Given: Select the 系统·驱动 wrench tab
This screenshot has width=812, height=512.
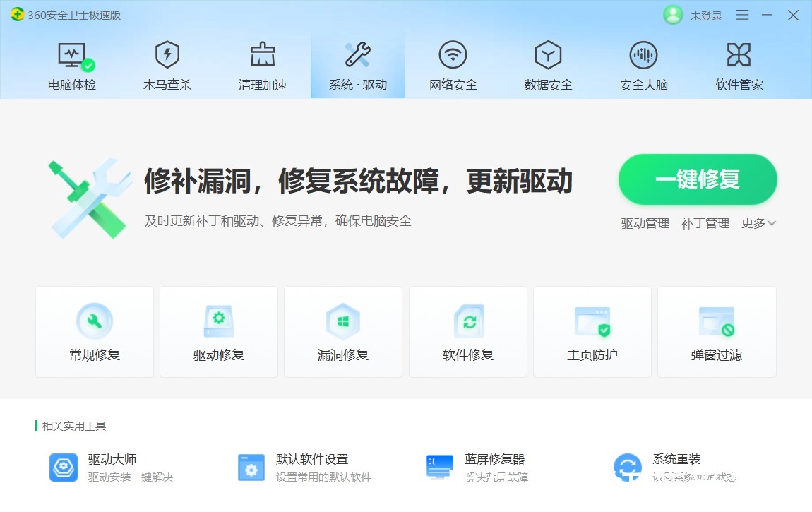Looking at the screenshot, I should click(358, 65).
